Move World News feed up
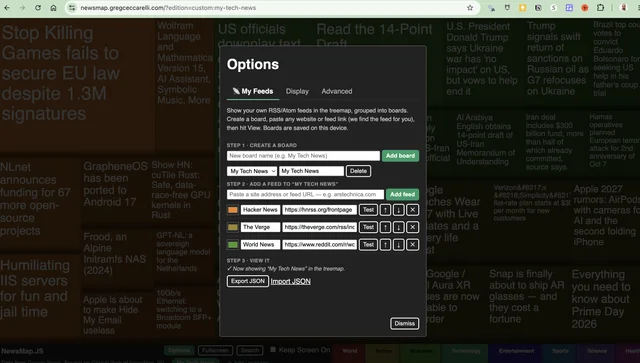This screenshot has width=640, height=363. click(385, 245)
